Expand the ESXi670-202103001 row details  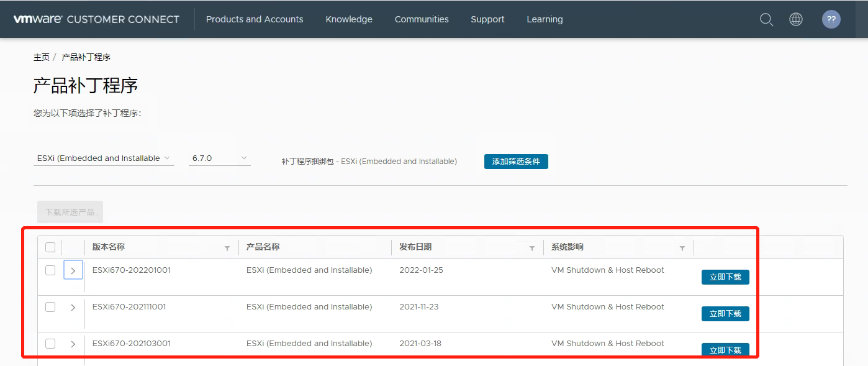[73, 344]
